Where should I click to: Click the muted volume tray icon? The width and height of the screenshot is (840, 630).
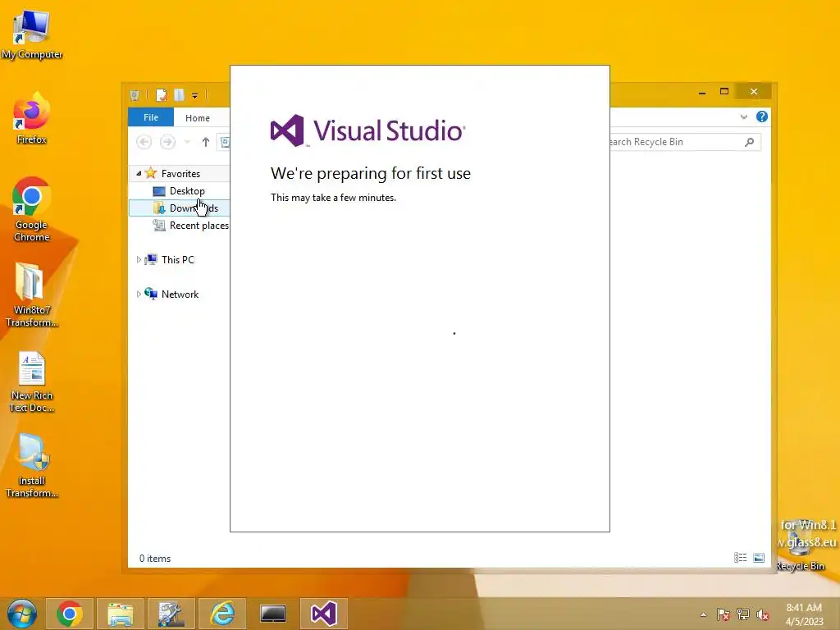(762, 614)
